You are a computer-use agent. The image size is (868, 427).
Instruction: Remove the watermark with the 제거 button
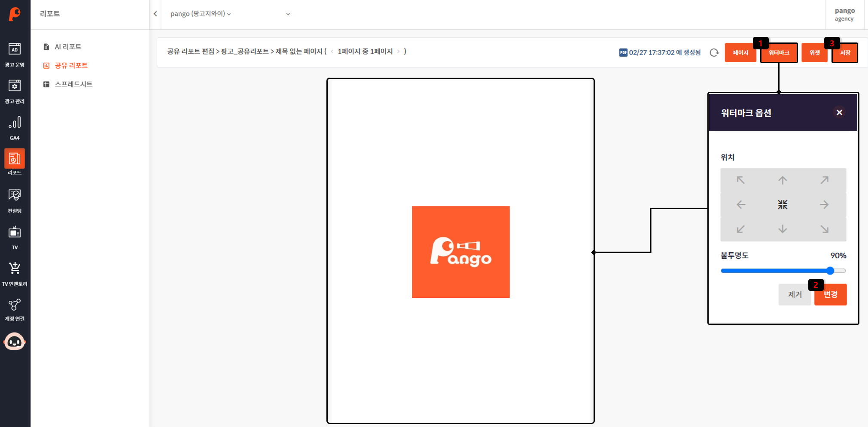pyautogui.click(x=795, y=294)
